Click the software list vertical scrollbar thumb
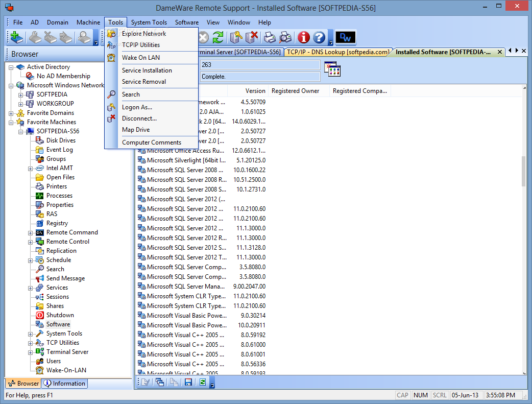Viewport: 532px width, 404px height. coord(523,171)
